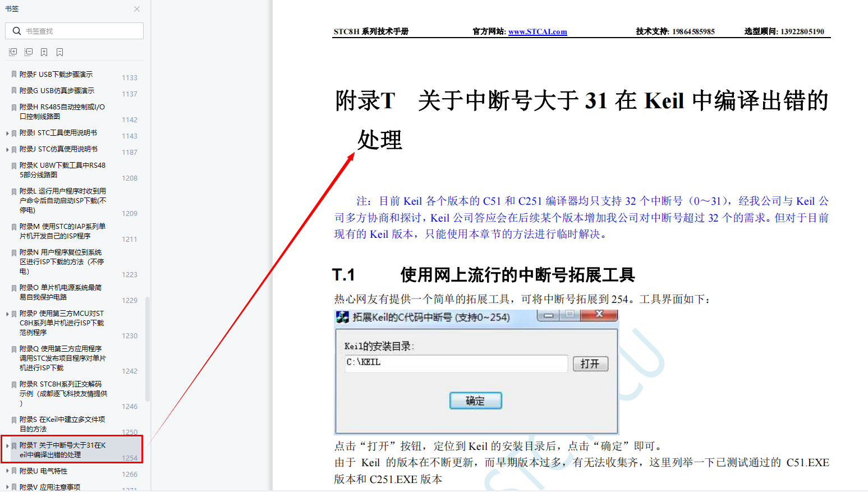Open bookmark 附录S 在Keil中建立多文件项目的方法
This screenshot has height=492, width=868.
[62, 424]
